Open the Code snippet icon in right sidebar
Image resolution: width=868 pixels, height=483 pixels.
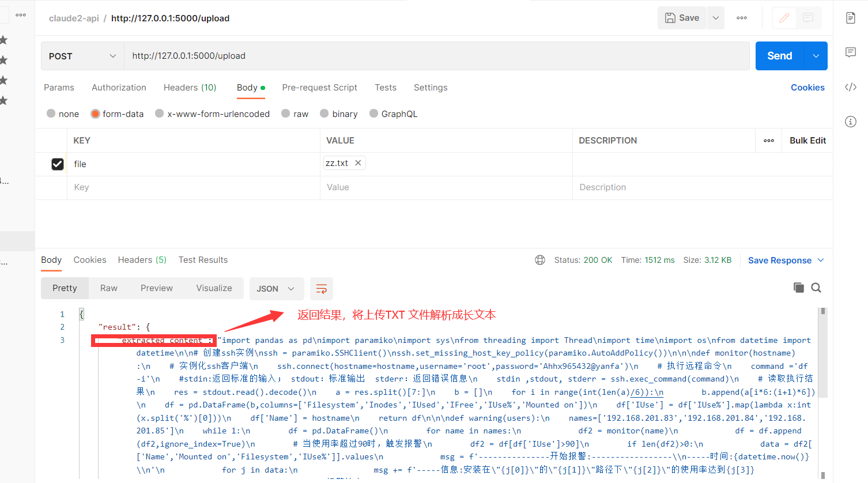(x=851, y=87)
